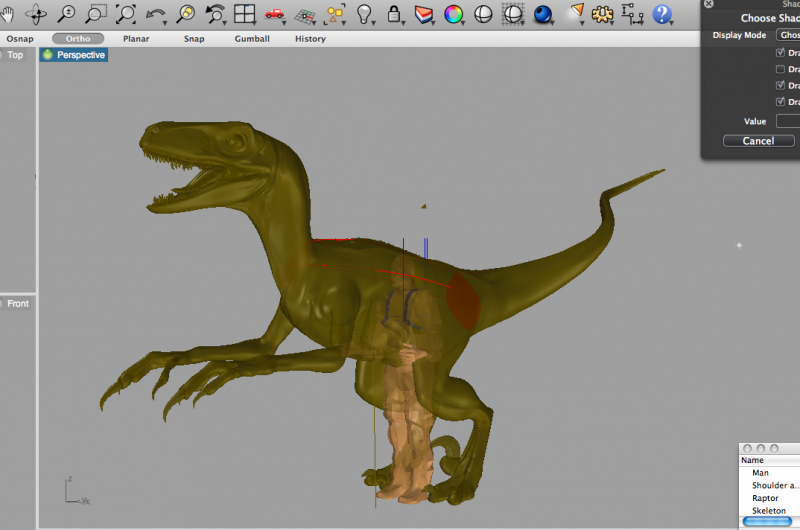Click the plain white sphere shading icon
Viewport: 800px width, 530px height.
483,14
